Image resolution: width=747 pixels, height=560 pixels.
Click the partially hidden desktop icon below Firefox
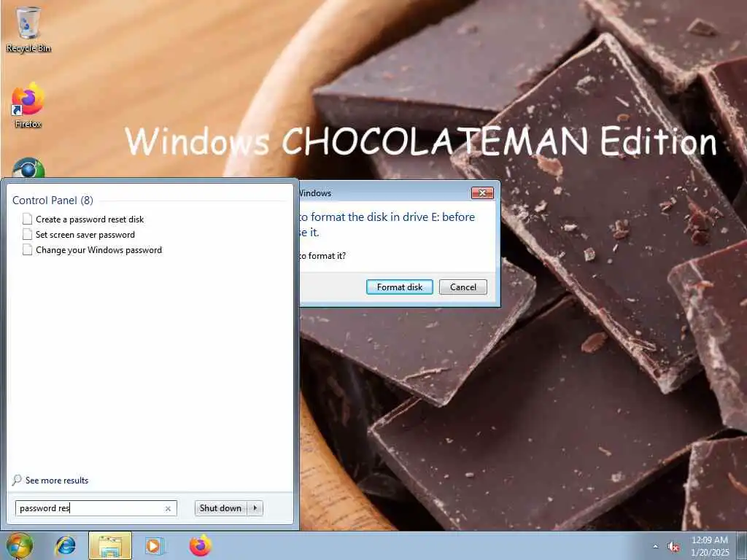click(x=28, y=167)
